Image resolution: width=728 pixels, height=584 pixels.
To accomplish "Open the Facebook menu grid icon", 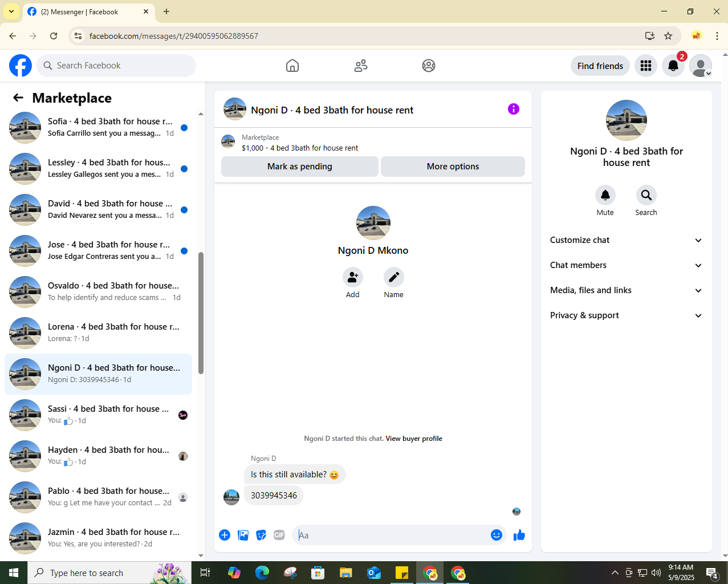I will point(646,66).
